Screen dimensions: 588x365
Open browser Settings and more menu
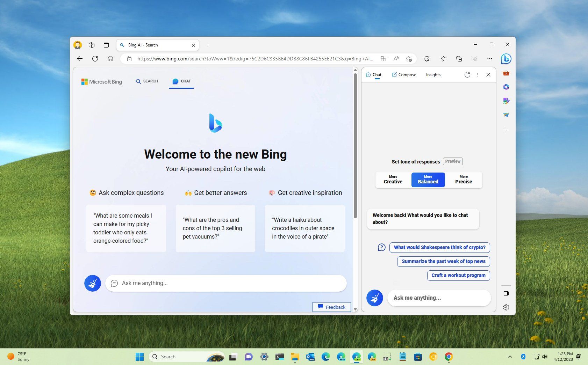tap(489, 59)
